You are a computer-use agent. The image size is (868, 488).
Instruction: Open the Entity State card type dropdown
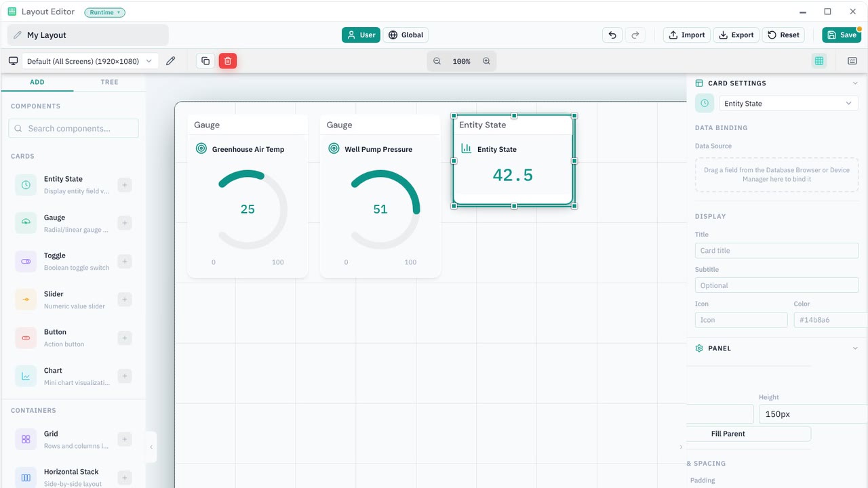[789, 104]
